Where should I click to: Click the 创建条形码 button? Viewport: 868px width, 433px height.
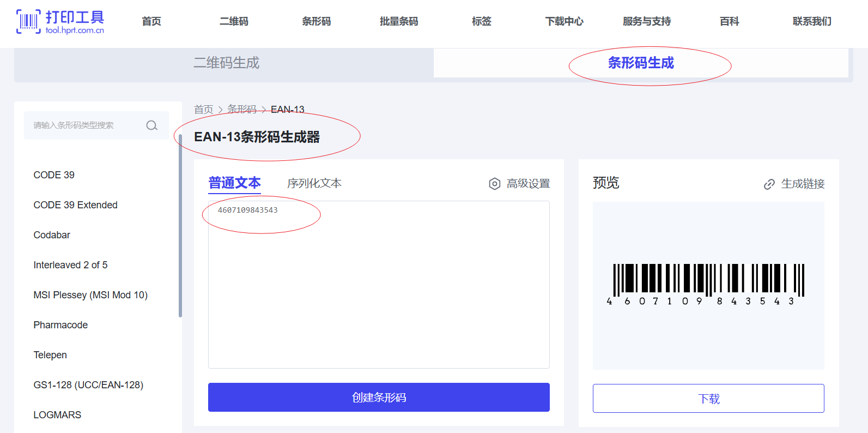[x=379, y=397]
